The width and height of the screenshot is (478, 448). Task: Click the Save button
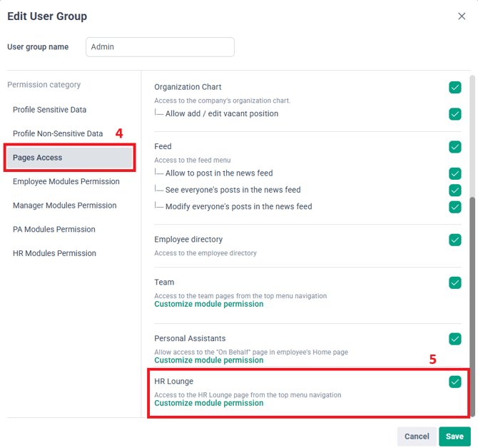point(454,436)
